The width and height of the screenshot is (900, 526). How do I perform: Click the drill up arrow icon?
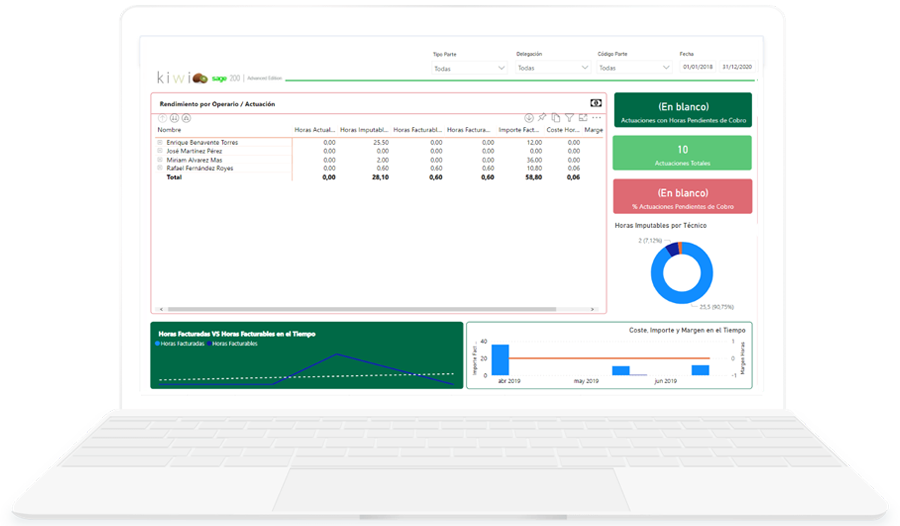162,118
